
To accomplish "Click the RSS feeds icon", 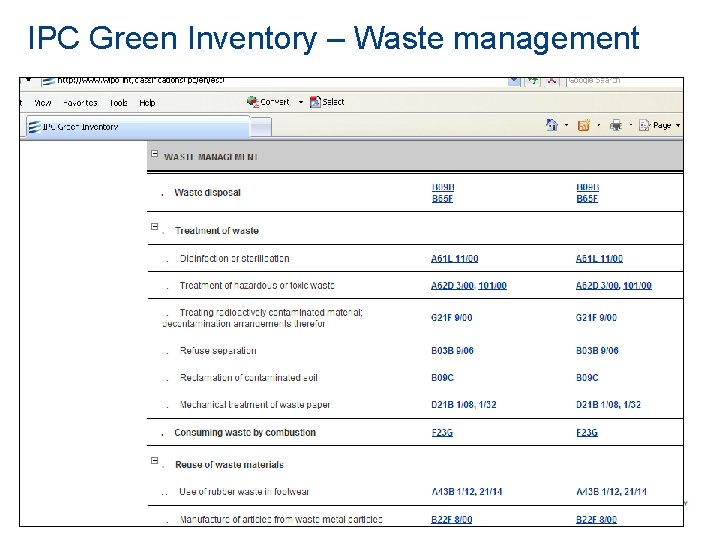I will click(x=584, y=125).
